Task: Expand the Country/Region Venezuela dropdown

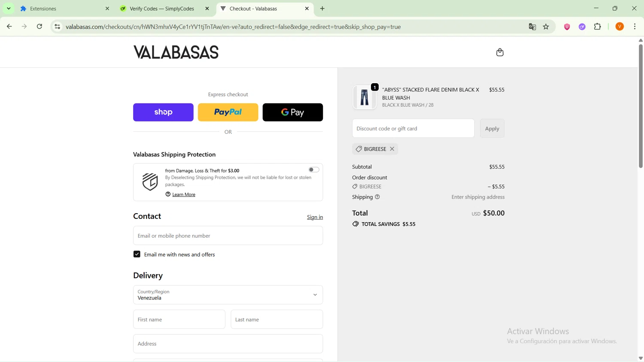Action: [228, 295]
